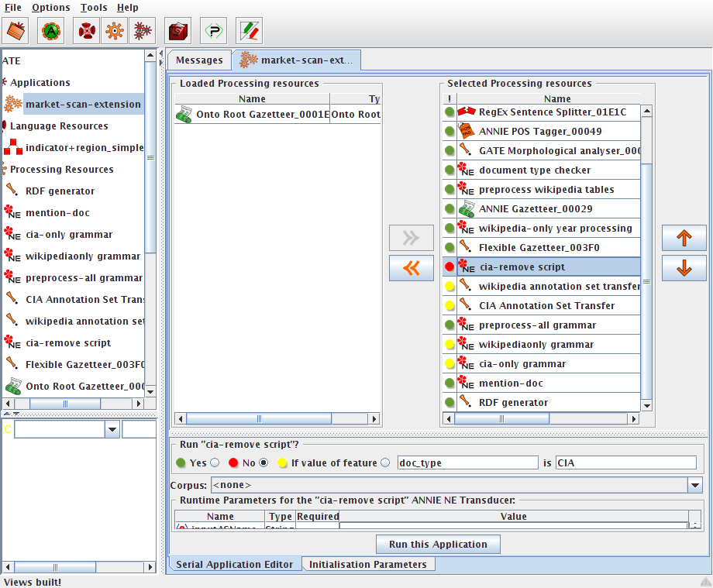The height and width of the screenshot is (588, 713).
Task: Click the ANNIE Gazetteer_00029 icon
Action: 467,208
